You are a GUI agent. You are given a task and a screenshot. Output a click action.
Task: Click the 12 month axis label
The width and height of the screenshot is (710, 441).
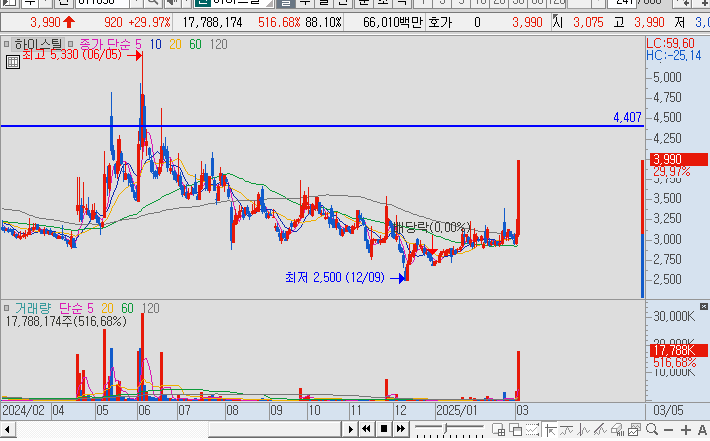coord(400,411)
